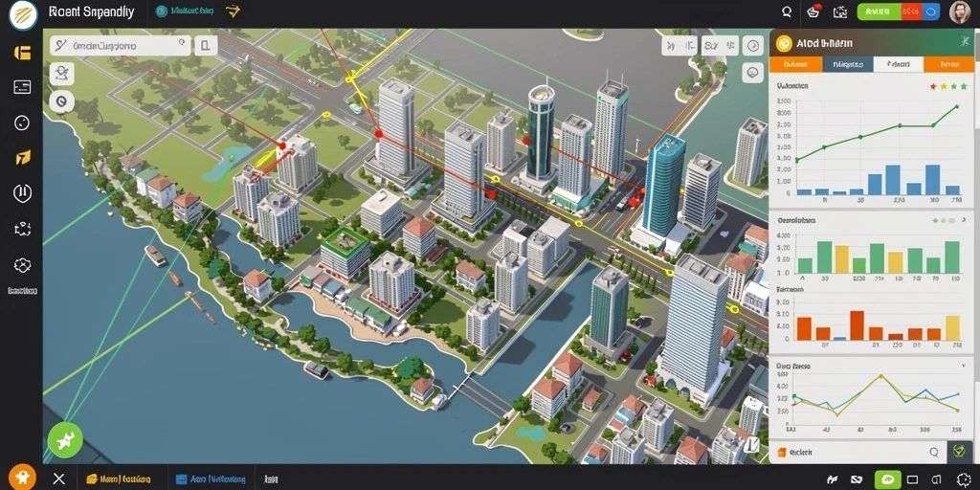Click the yellow arrow icon in left sidebar
The image size is (980, 490).
point(22,158)
